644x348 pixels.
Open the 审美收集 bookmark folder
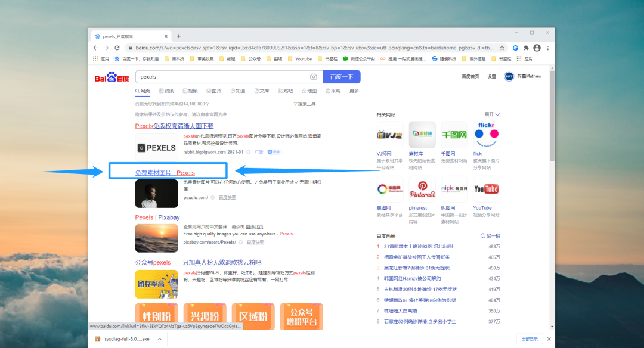tap(202, 58)
